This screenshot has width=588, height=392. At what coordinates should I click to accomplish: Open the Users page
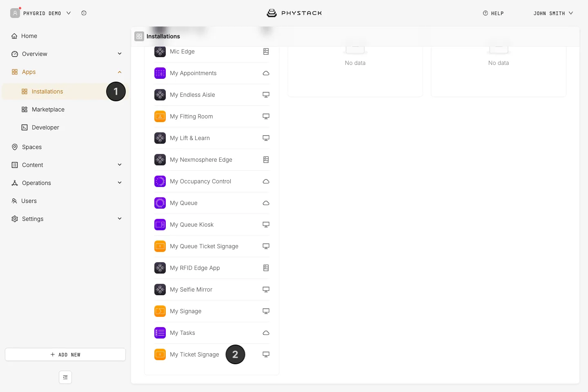(x=65, y=201)
